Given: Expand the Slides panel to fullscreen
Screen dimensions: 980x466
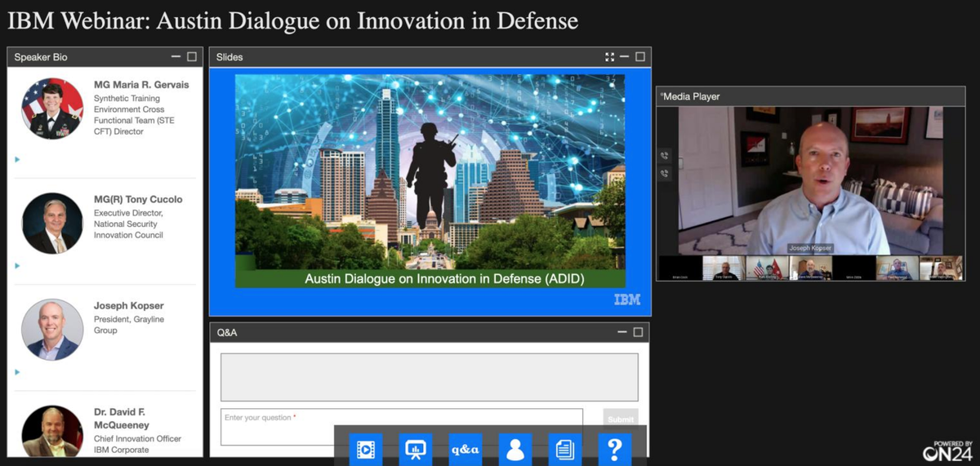Looking at the screenshot, I should pyautogui.click(x=609, y=57).
